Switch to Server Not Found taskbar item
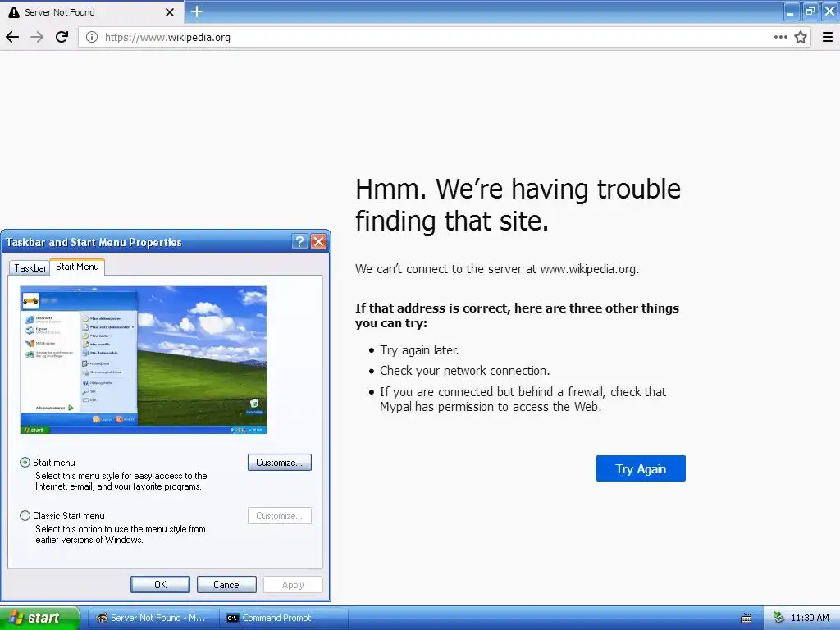Viewport: 840px width, 630px height. tap(152, 618)
